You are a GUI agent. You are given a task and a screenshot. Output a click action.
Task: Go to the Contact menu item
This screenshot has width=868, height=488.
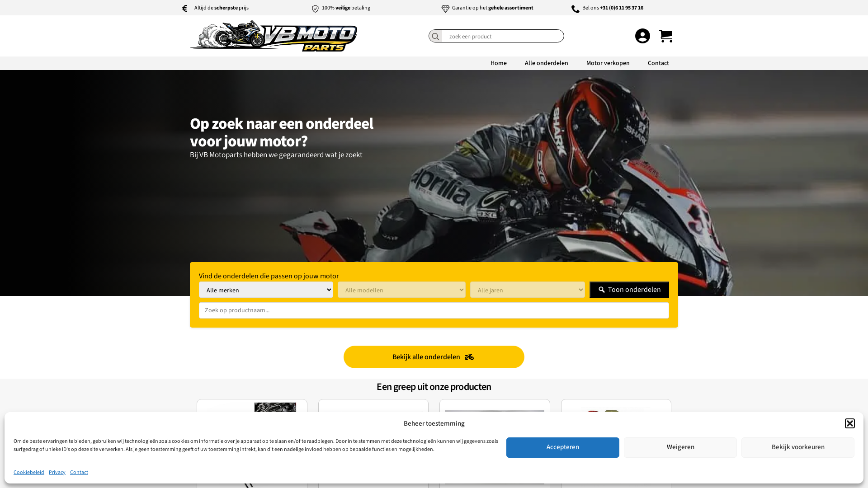[658, 63]
